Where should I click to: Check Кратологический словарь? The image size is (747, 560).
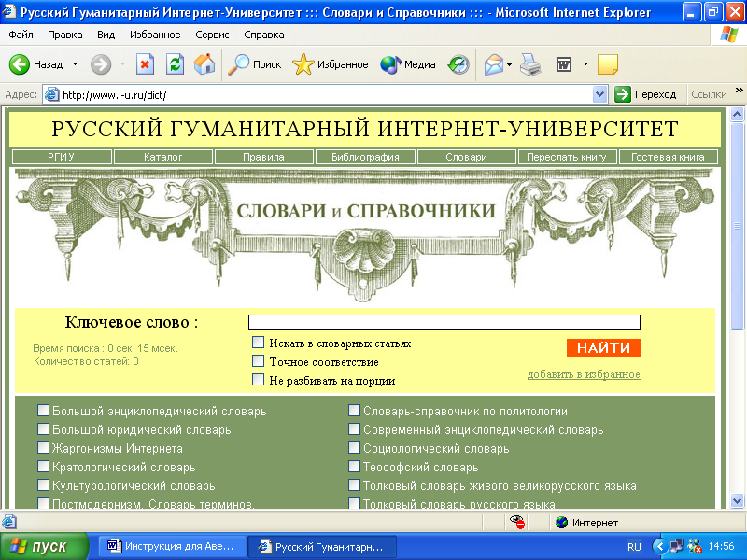[43, 466]
